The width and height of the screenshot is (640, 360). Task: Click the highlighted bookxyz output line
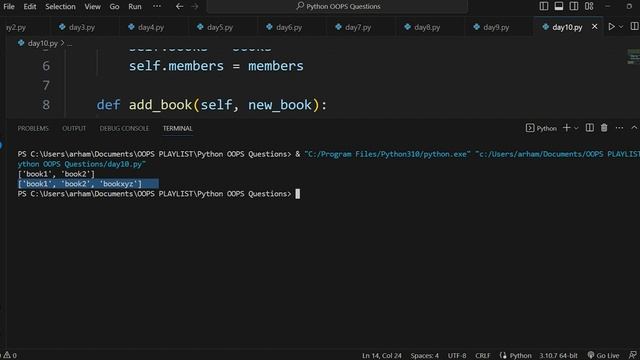click(80, 184)
